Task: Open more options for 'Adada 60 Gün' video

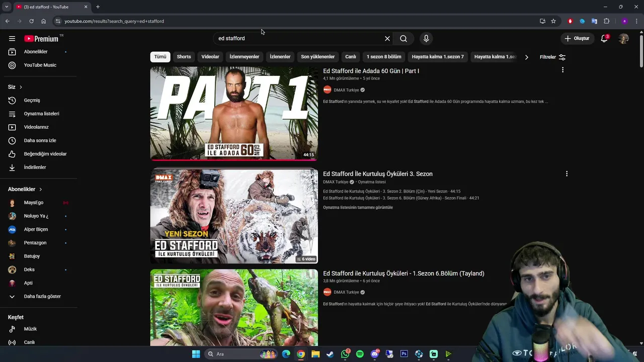Action: pos(562,70)
